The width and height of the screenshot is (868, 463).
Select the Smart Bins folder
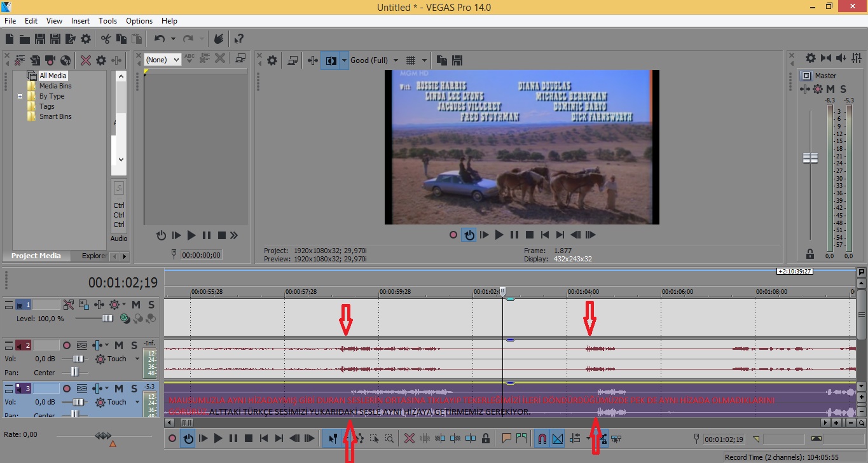coord(55,116)
